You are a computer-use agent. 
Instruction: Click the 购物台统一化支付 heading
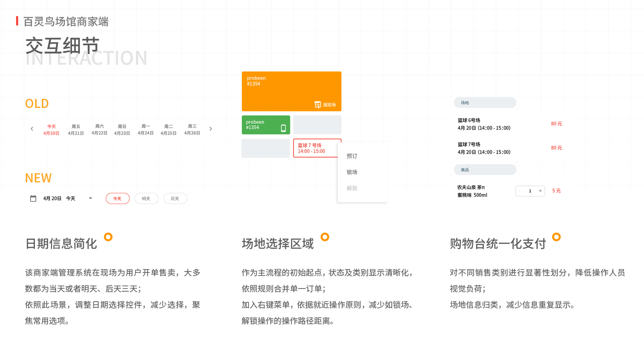(498, 244)
